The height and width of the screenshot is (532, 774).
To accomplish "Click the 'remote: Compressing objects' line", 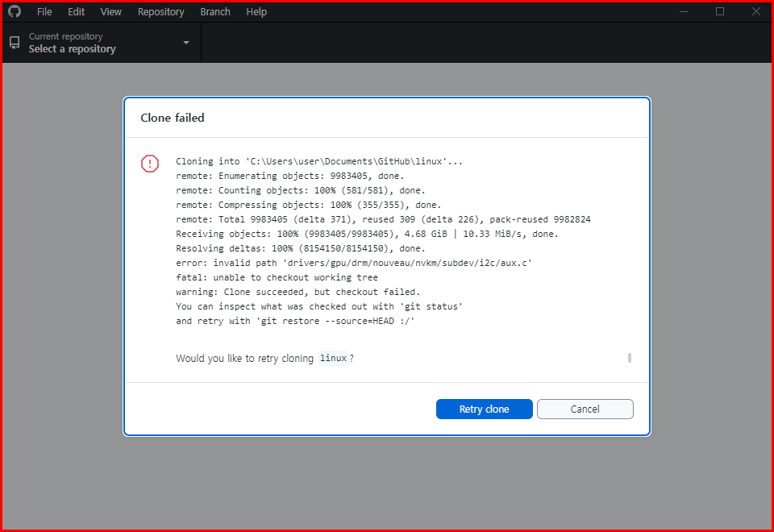I will (x=309, y=205).
